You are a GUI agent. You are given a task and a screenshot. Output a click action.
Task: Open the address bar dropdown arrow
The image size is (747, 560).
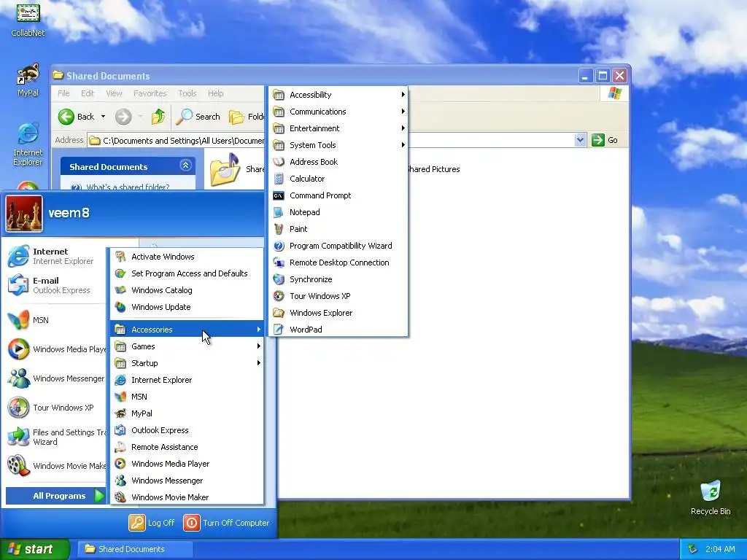pyautogui.click(x=580, y=140)
